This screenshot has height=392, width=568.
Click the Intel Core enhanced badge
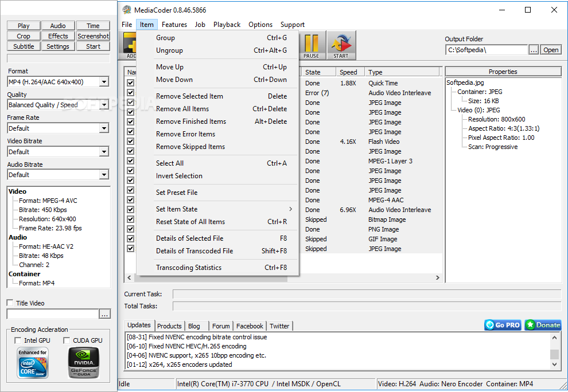point(33,363)
